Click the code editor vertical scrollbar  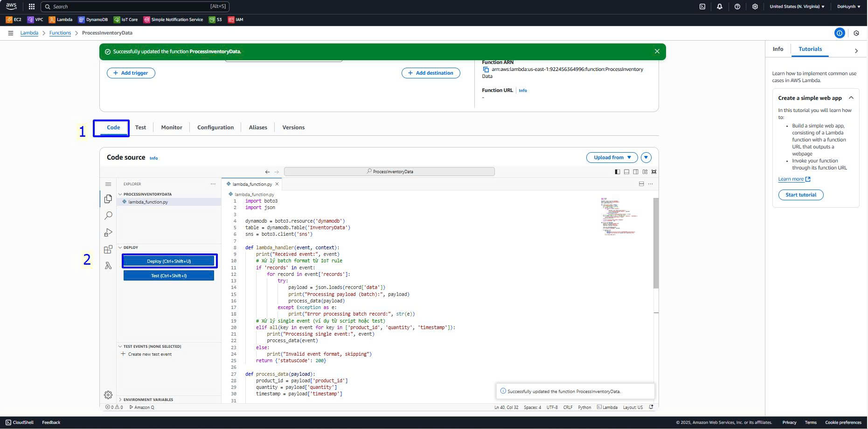click(x=656, y=243)
